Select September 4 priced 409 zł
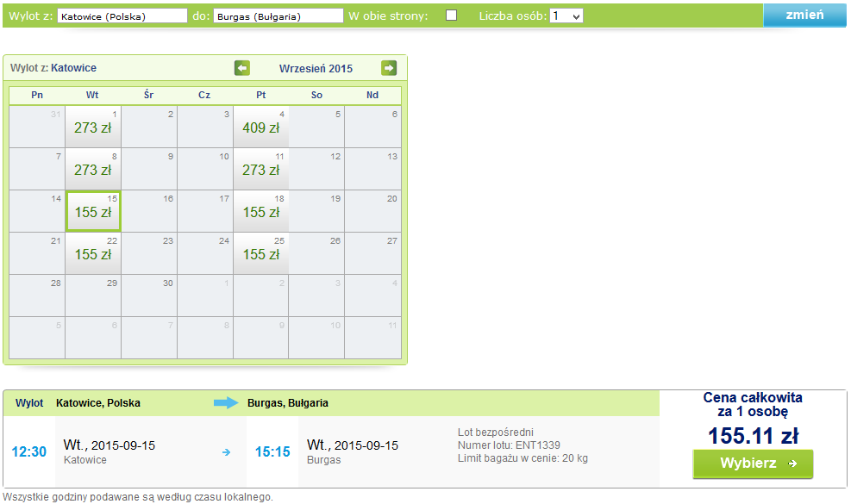This screenshot has height=504, width=851. click(260, 127)
